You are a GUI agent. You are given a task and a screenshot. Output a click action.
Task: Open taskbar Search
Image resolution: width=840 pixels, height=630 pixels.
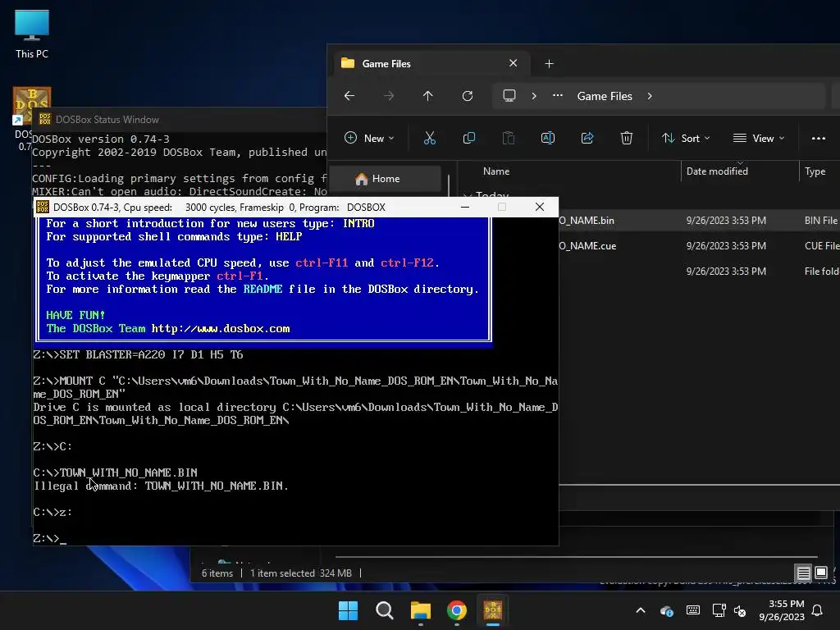pyautogui.click(x=384, y=610)
